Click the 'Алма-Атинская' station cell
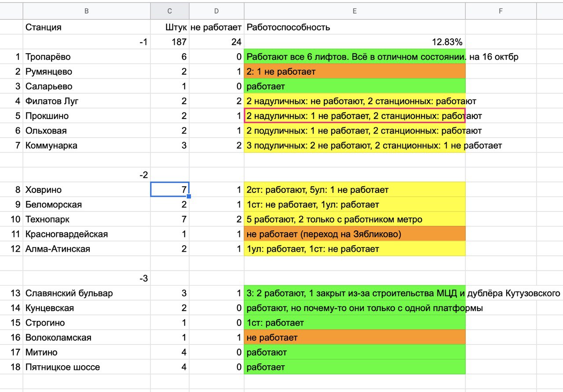 pyautogui.click(x=87, y=249)
